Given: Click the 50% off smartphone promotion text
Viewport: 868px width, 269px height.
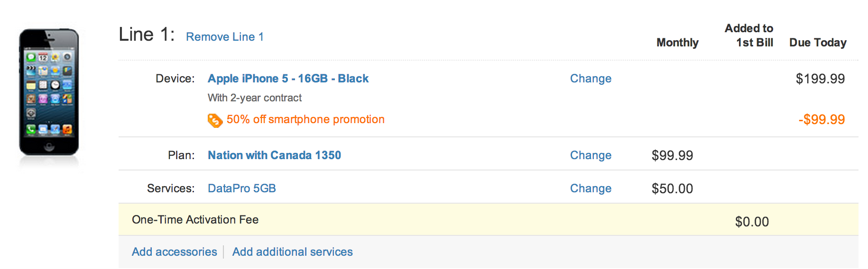Looking at the screenshot, I should (x=305, y=119).
